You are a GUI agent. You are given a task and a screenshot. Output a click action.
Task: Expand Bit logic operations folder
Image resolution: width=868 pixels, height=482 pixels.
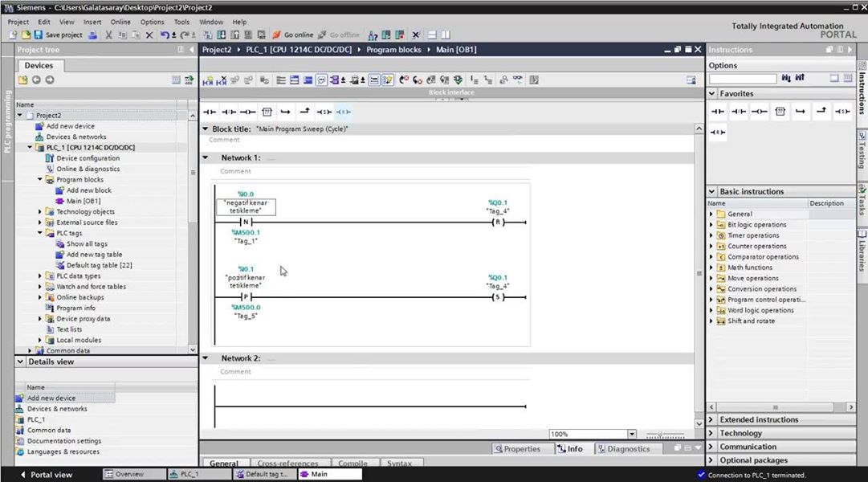point(711,225)
